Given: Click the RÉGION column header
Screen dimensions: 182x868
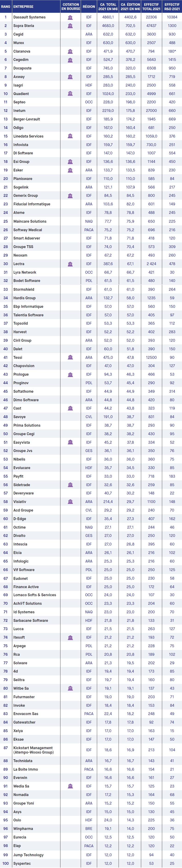Looking at the screenshot, I should [x=89, y=6].
